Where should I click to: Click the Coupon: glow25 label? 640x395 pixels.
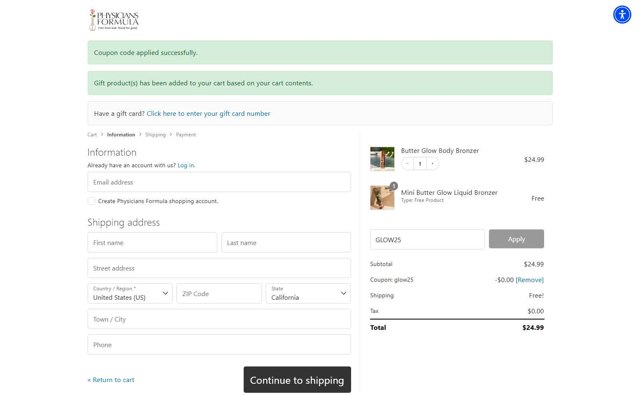(x=391, y=280)
